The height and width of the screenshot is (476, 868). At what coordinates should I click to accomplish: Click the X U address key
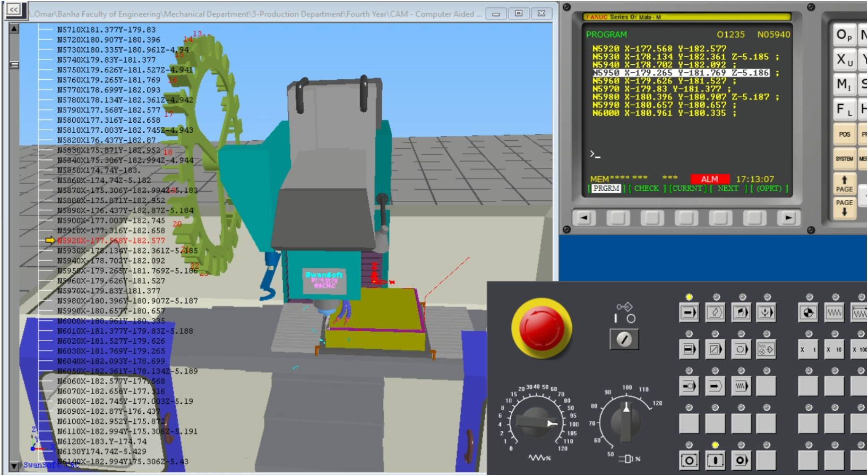click(844, 59)
